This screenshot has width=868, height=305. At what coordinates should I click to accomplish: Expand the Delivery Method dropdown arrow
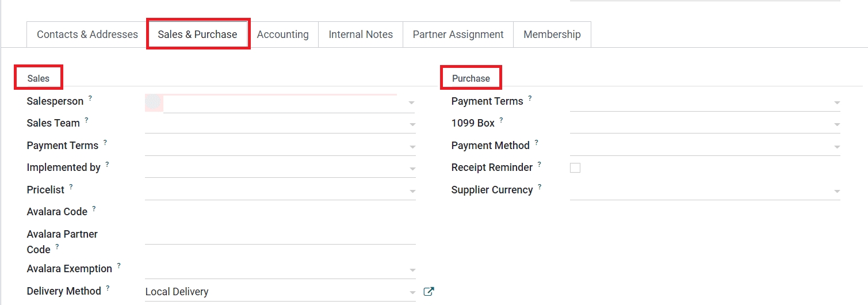pyautogui.click(x=411, y=292)
